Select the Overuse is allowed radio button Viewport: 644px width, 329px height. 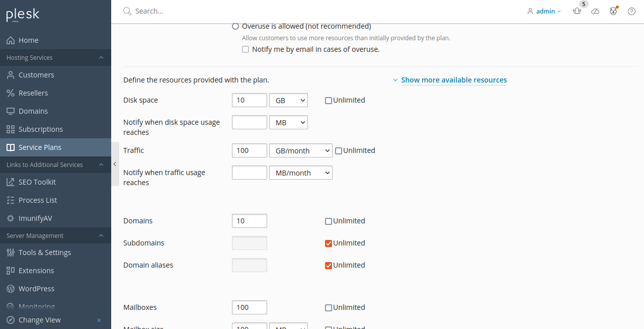[235, 26]
